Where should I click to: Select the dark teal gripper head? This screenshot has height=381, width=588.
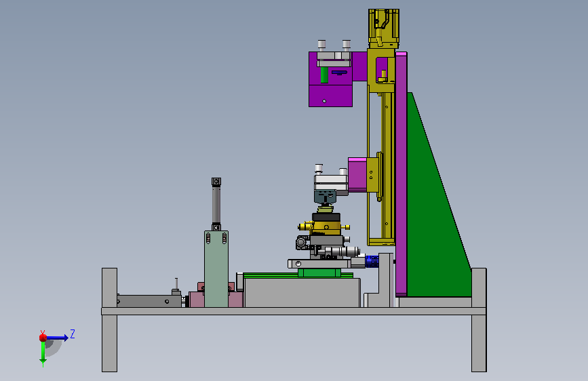pos(325,197)
